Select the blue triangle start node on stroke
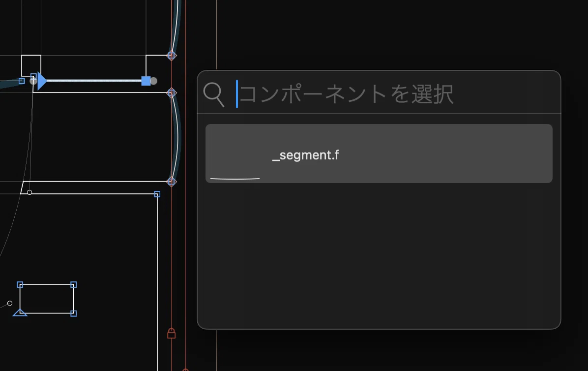 coord(42,81)
